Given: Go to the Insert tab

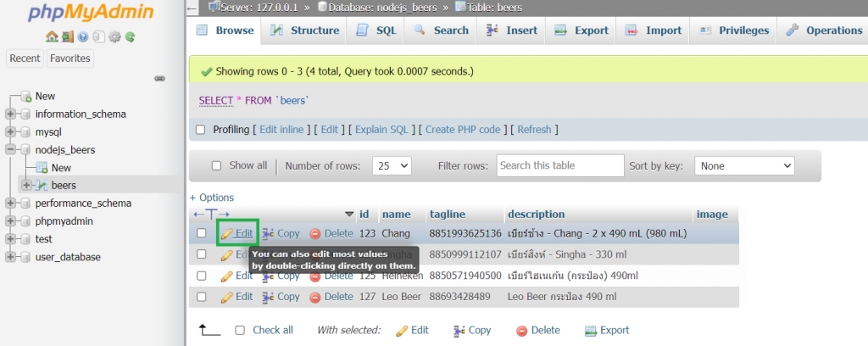Looking at the screenshot, I should coord(511,31).
